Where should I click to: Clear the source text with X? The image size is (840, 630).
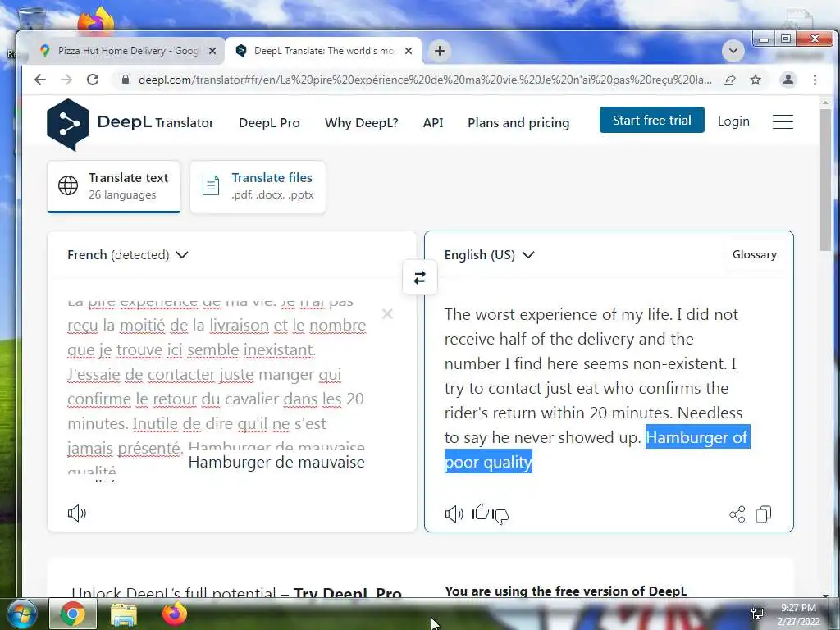pyautogui.click(x=387, y=314)
